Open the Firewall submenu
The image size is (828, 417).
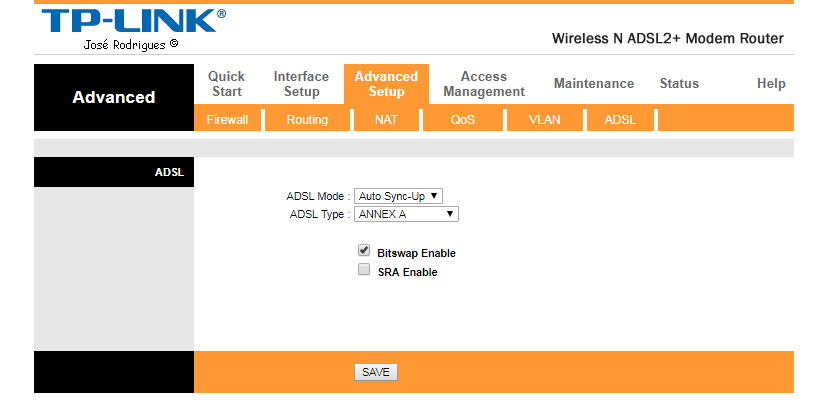click(227, 120)
